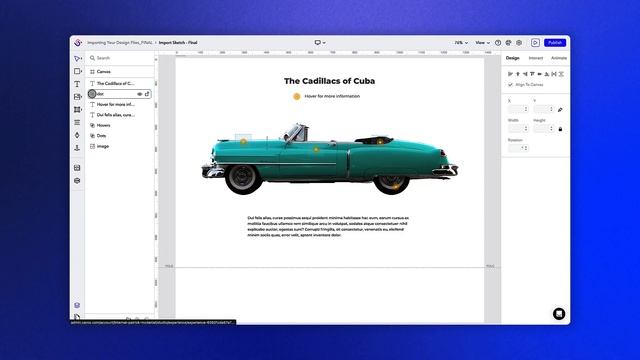Click the Import Sketch - Final breadcrumb
This screenshot has width=640, height=360.
(178, 42)
